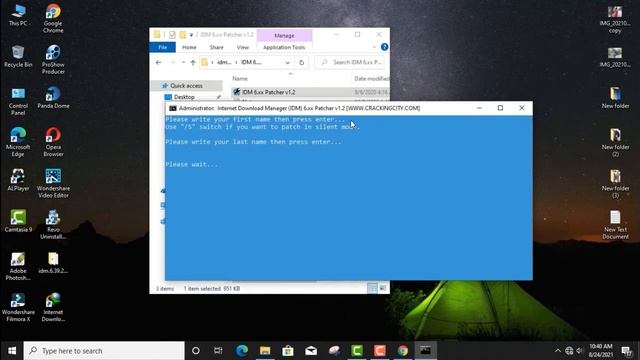Screen dimensions: 640x360
Task: Select Microsoft Edge desktop shortcut
Action: [x=18, y=142]
